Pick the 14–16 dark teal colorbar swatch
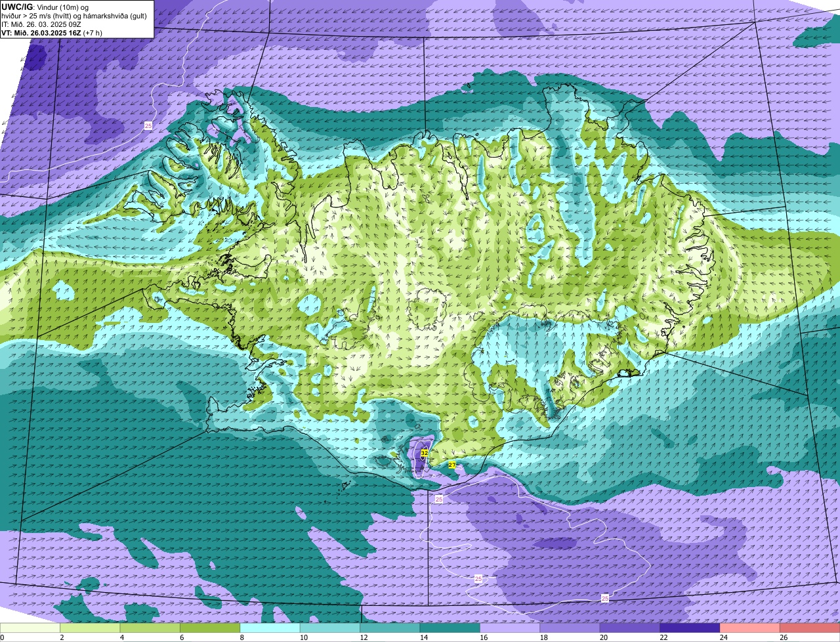The image size is (840, 642). 450,628
